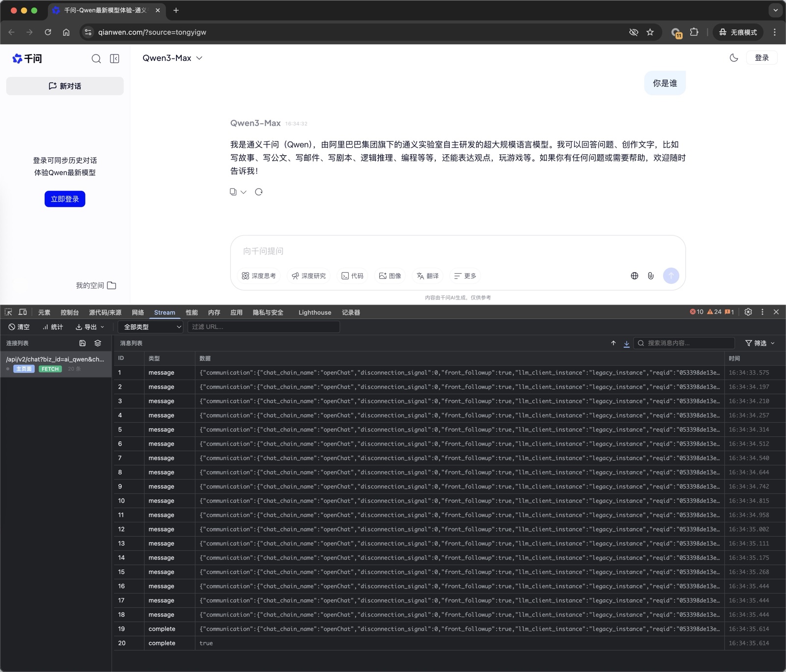Switch to the 控制台 console tab
Screen dimensions: 786x672
[69, 312]
